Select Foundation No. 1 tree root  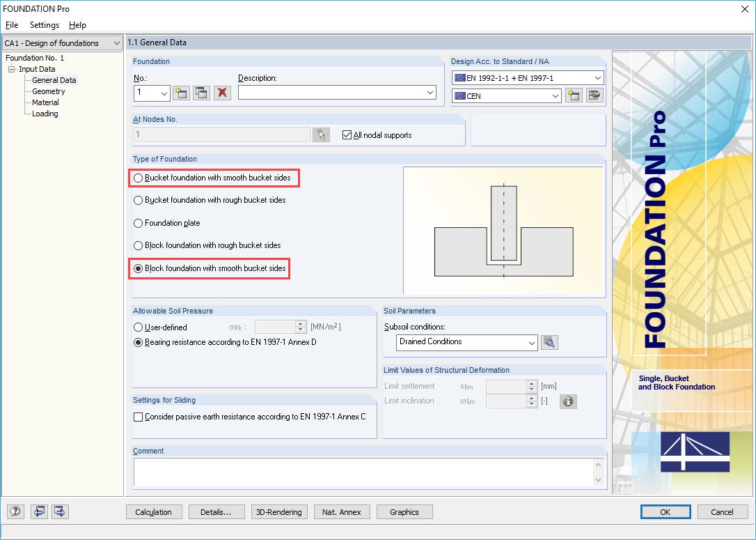click(x=35, y=58)
